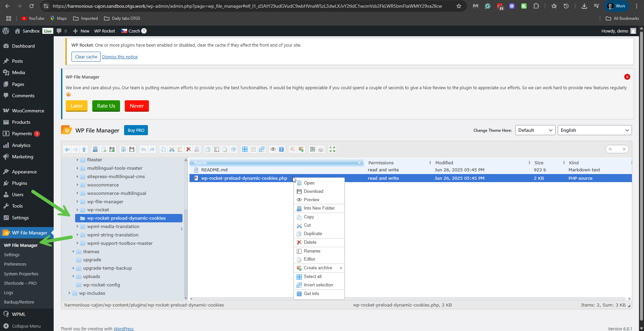Click the Rename toolbar icon
This screenshot has height=331, width=644.
pyautogui.click(x=217, y=149)
